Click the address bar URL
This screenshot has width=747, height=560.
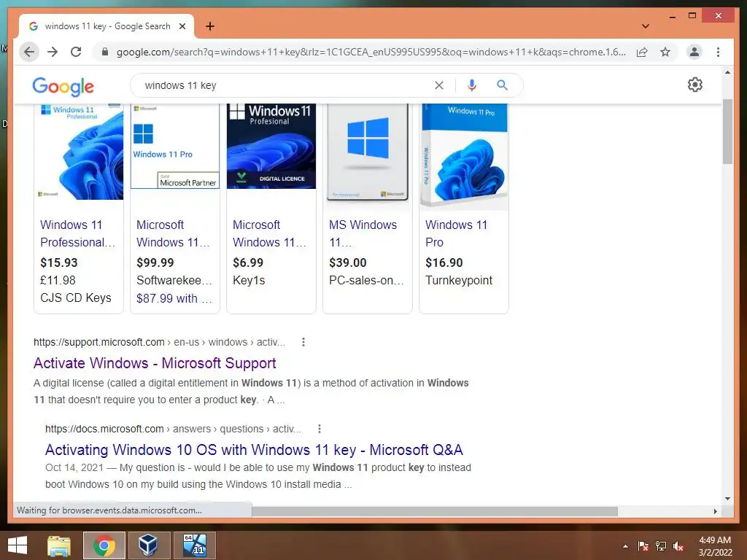[371, 52]
